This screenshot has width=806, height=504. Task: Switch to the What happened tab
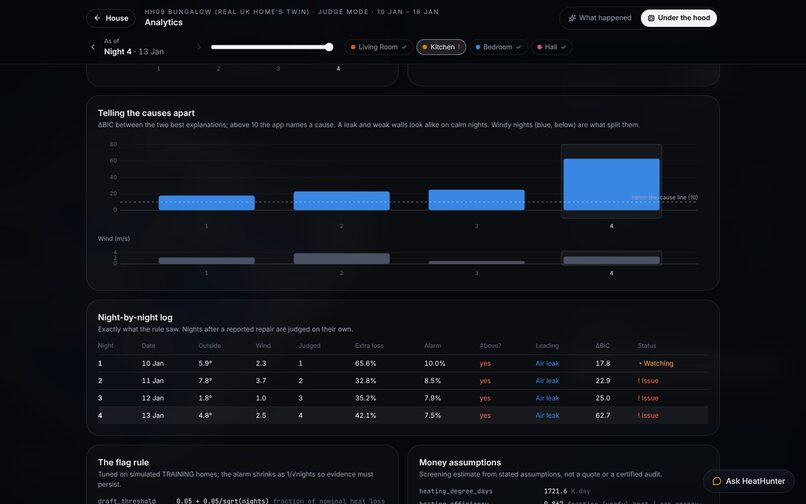coord(600,18)
